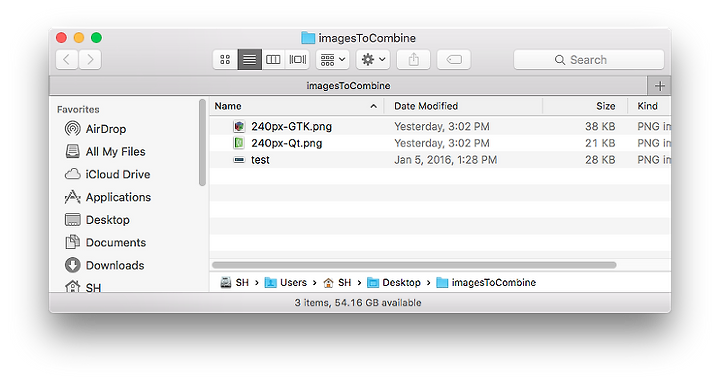Click the 38 KB size cell
720x383 pixels.
pyautogui.click(x=600, y=126)
